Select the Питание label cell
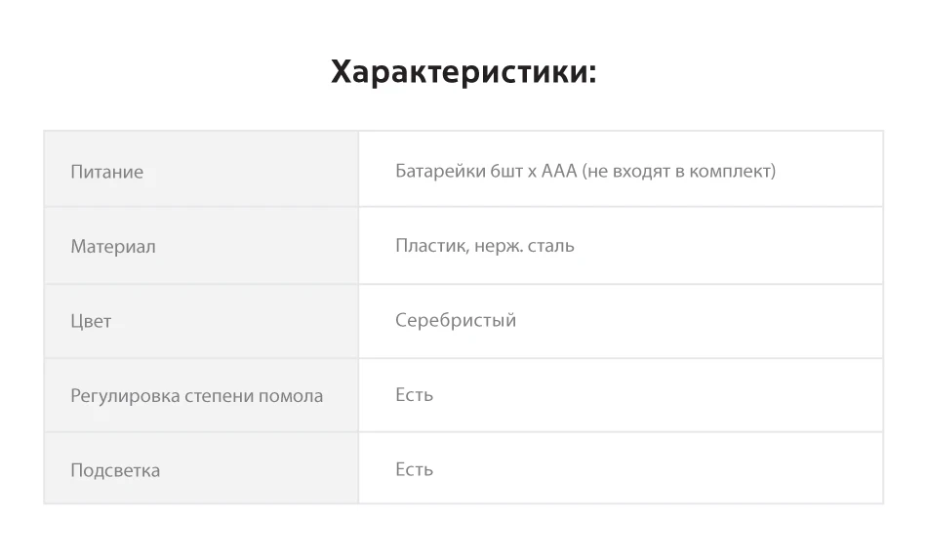Image resolution: width=927 pixels, height=560 pixels. [201, 169]
